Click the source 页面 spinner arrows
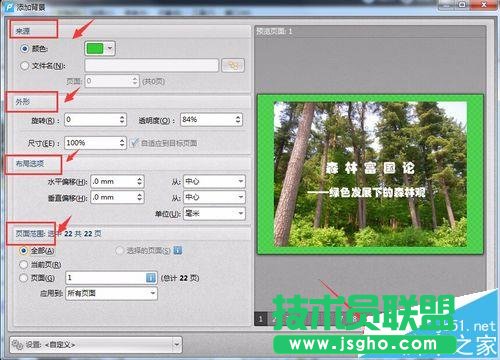 [x=135, y=81]
